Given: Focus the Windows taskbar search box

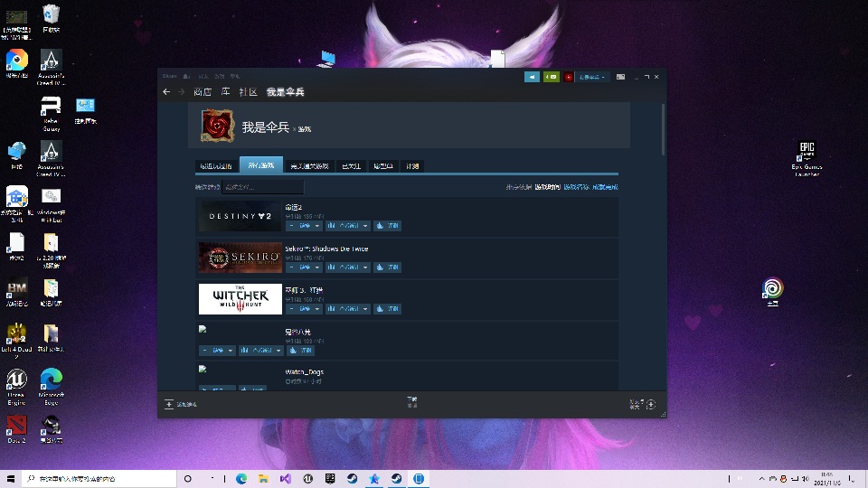Looking at the screenshot, I should [x=99, y=479].
